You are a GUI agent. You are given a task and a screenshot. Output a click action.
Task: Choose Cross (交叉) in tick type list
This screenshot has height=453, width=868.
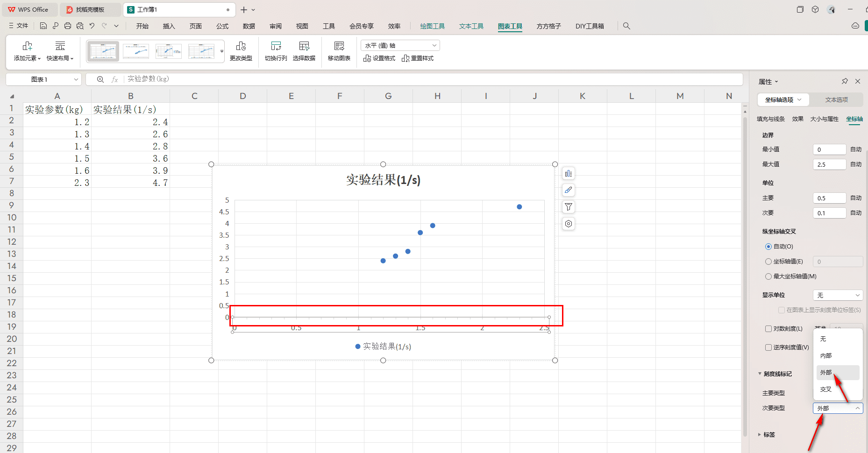click(838, 389)
